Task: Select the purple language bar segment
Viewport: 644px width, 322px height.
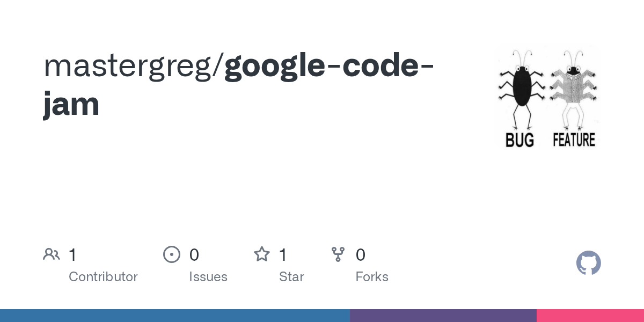Action: coord(443,316)
